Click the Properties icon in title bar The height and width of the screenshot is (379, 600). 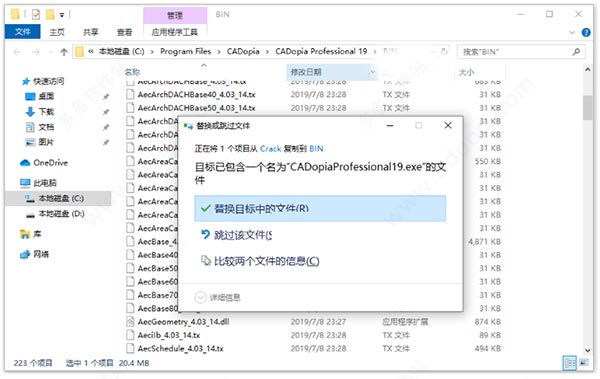(36, 15)
